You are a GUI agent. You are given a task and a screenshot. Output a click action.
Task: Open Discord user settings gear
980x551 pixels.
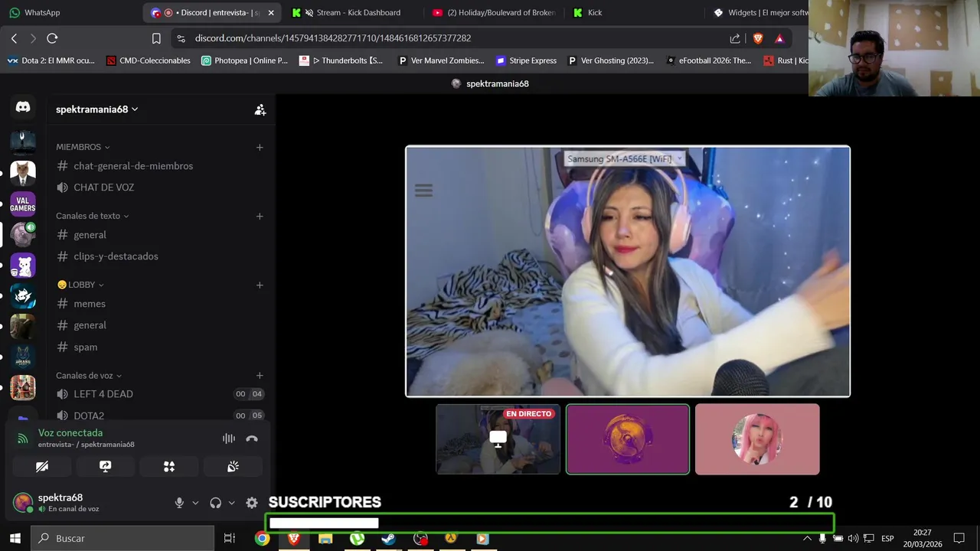click(252, 503)
